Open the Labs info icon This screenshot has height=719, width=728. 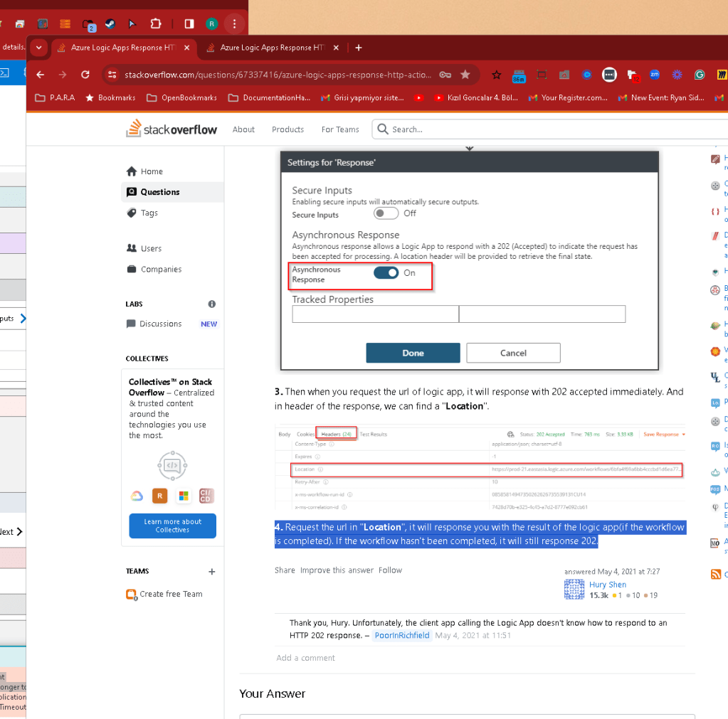(x=212, y=304)
